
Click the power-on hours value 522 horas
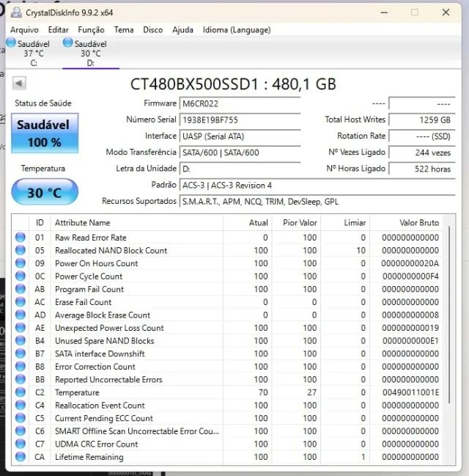coord(422,169)
